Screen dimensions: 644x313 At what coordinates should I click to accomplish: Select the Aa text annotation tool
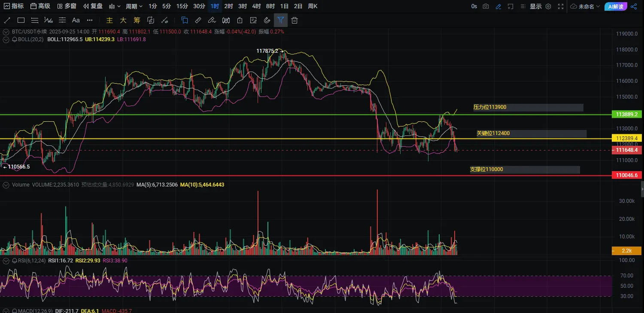pyautogui.click(x=76, y=20)
